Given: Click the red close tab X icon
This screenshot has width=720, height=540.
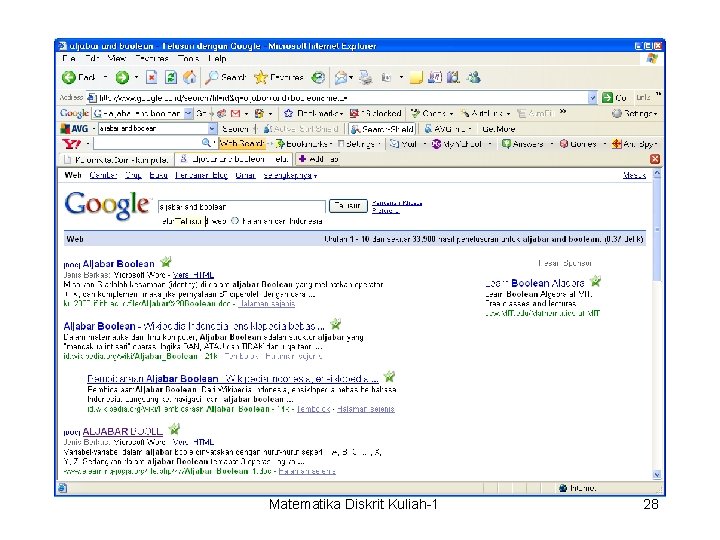Looking at the screenshot, I should tap(655, 159).
